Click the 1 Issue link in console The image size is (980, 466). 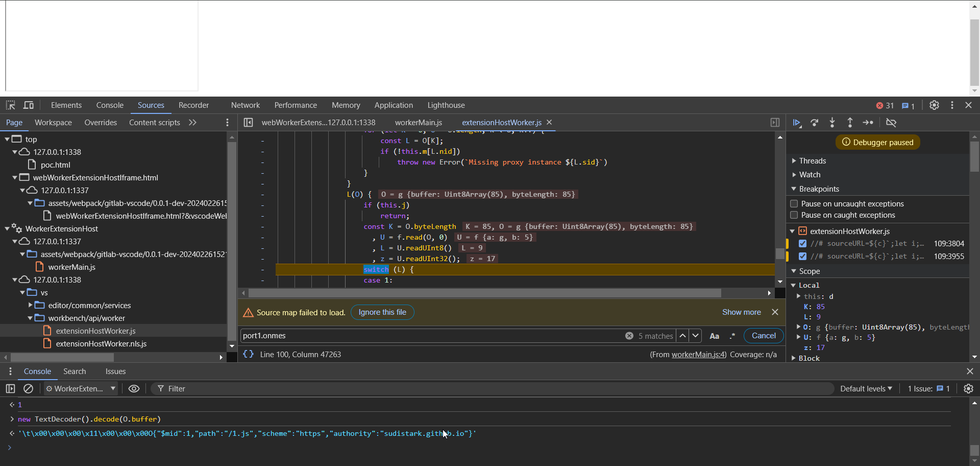click(x=928, y=389)
